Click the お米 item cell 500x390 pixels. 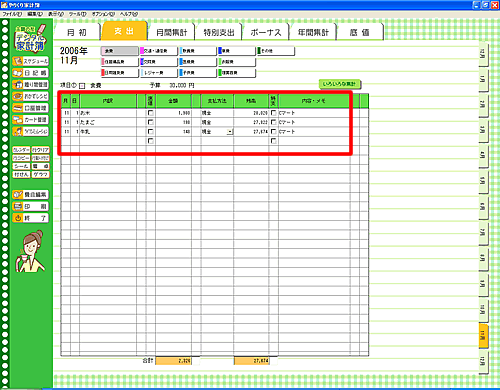(x=108, y=113)
